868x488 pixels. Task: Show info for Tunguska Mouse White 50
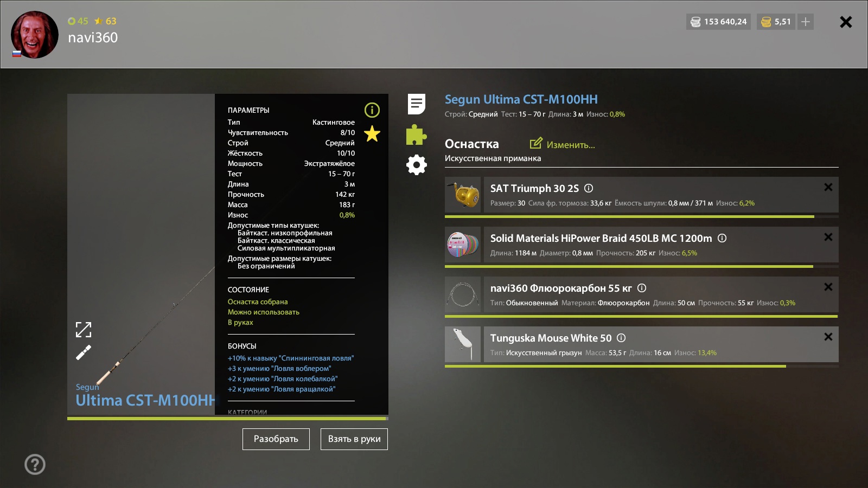pos(622,338)
